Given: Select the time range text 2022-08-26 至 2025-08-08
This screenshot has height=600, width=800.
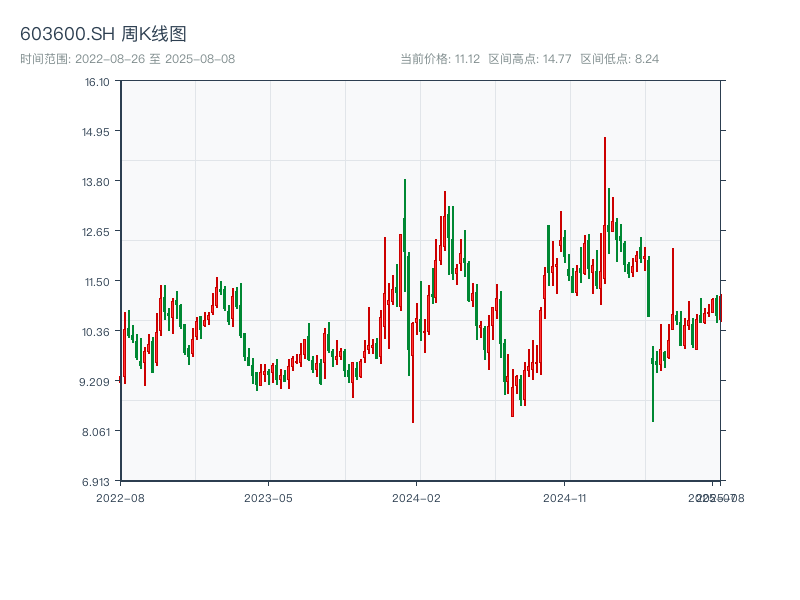Looking at the screenshot, I should pyautogui.click(x=155, y=59).
